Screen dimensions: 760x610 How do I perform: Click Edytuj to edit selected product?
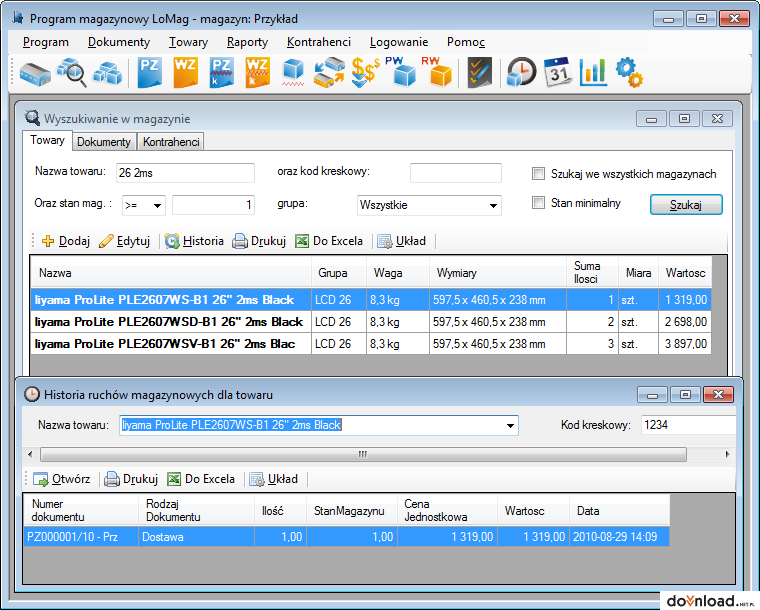point(125,241)
